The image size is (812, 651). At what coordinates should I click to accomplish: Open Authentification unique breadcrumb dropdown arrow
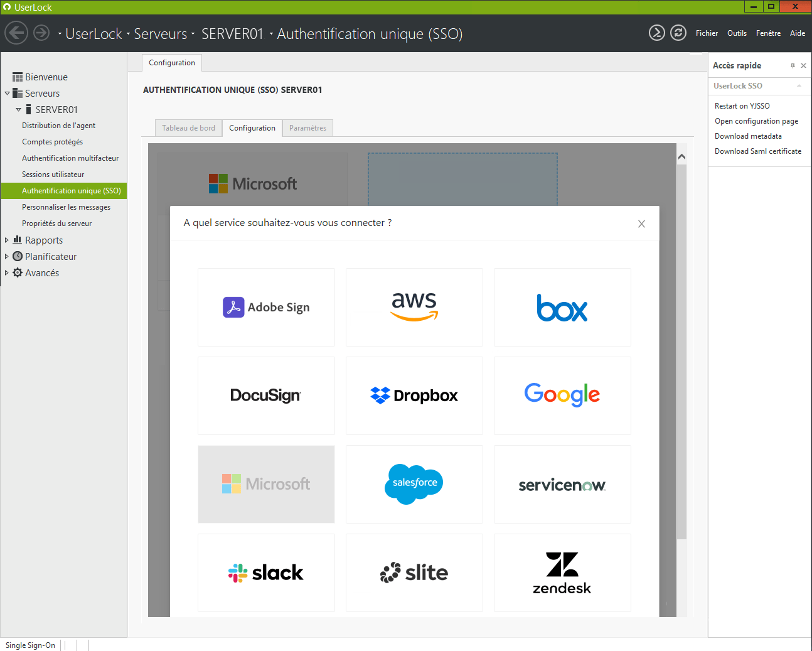272,34
